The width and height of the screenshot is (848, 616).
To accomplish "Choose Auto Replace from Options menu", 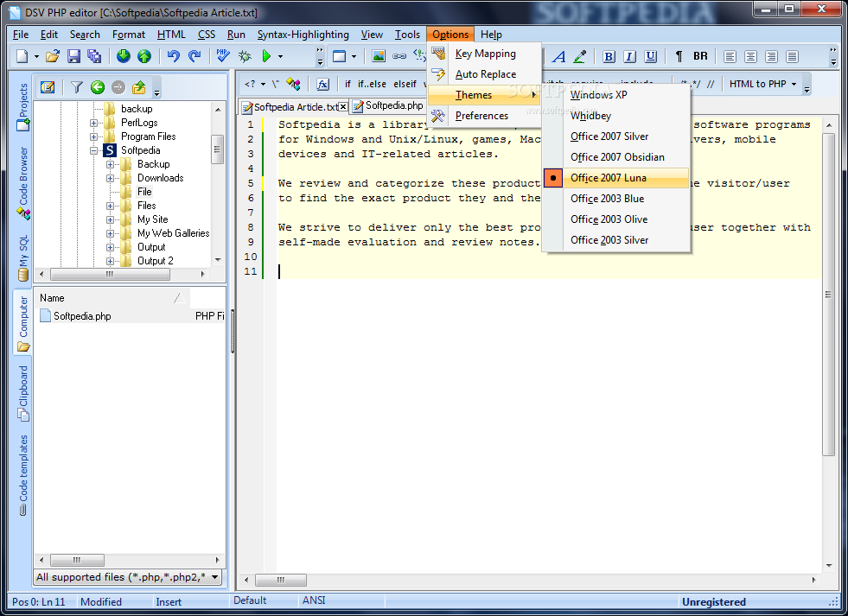I will click(485, 74).
